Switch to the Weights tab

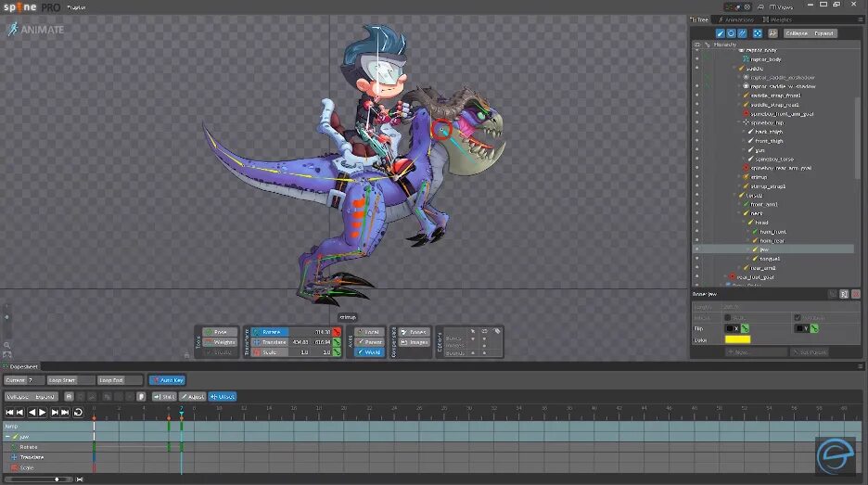(x=777, y=19)
